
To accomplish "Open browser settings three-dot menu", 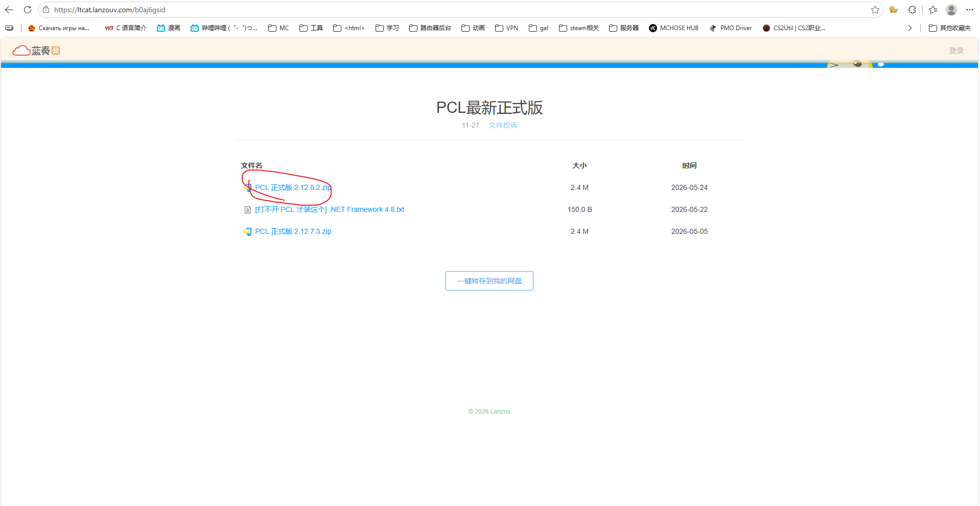I will tap(970, 10).
